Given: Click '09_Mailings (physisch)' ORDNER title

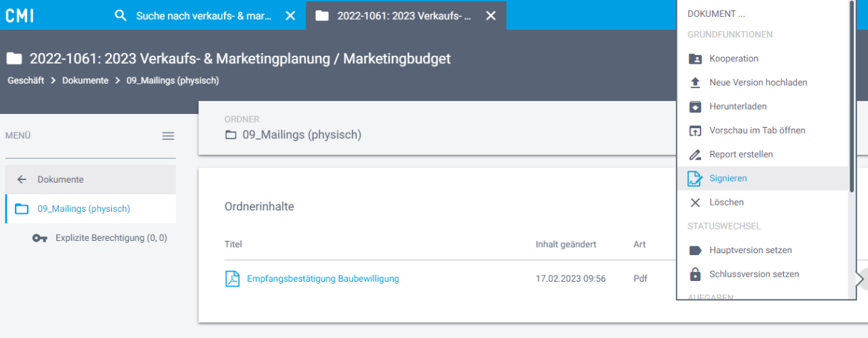Looking at the screenshot, I should click(302, 135).
